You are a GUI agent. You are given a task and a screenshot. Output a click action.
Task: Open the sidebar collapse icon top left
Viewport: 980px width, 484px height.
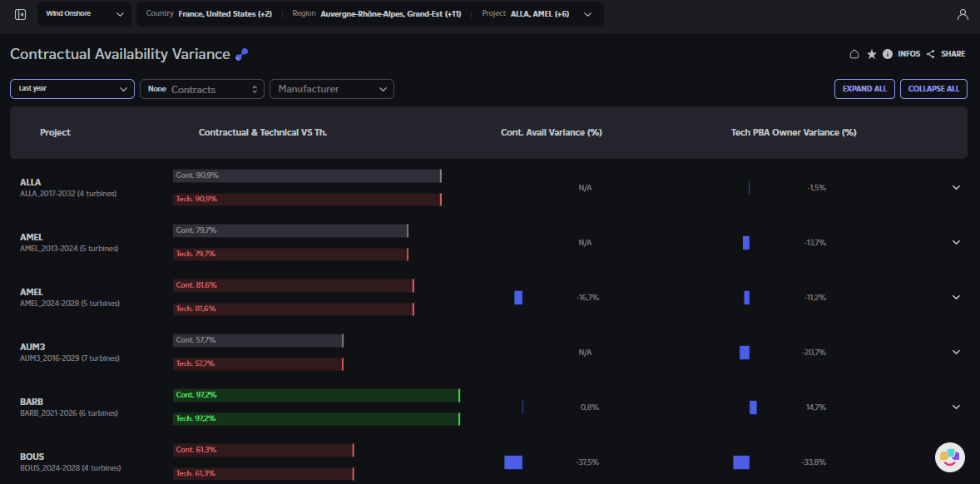pyautogui.click(x=20, y=13)
